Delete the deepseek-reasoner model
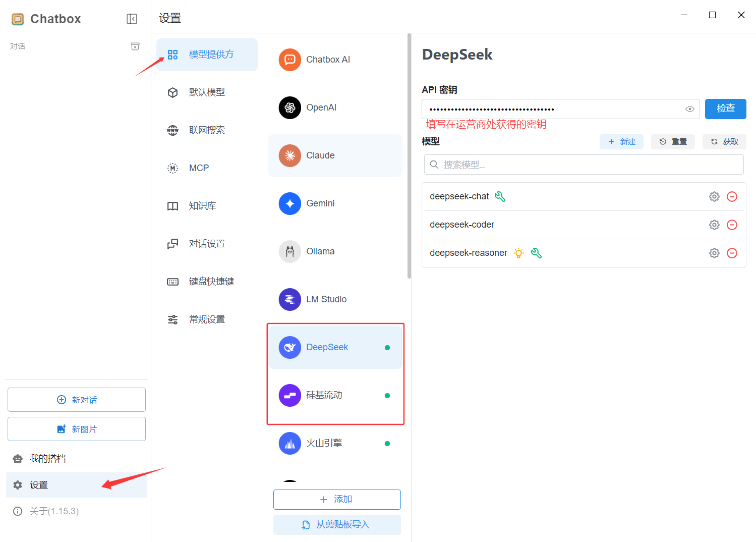This screenshot has width=756, height=542. (732, 253)
